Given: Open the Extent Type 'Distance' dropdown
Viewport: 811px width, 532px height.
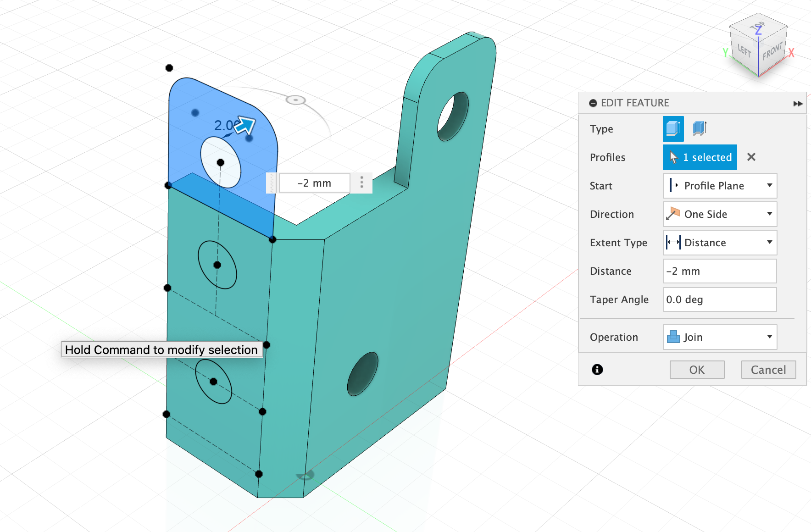Looking at the screenshot, I should (x=720, y=243).
